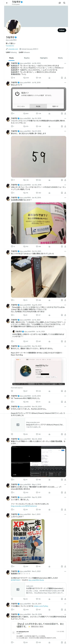Go back using the header arrow
This screenshot has height=644, width=72.
(x=7, y=3)
